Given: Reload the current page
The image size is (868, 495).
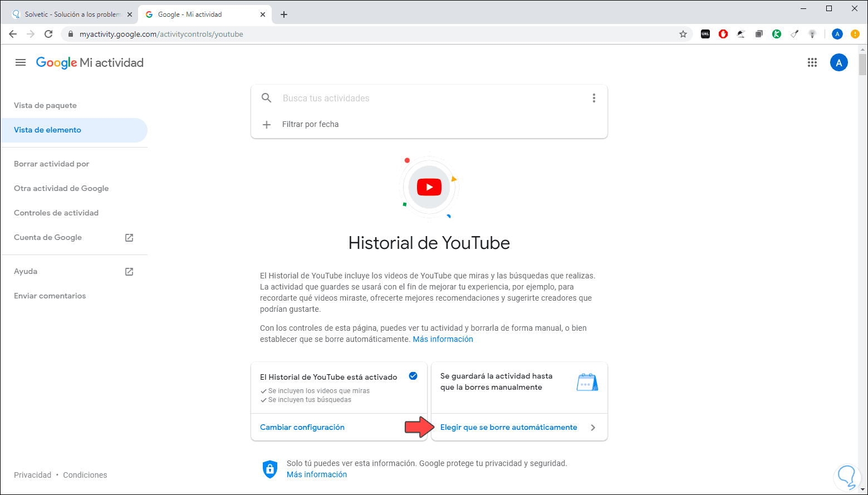Looking at the screenshot, I should click(48, 34).
